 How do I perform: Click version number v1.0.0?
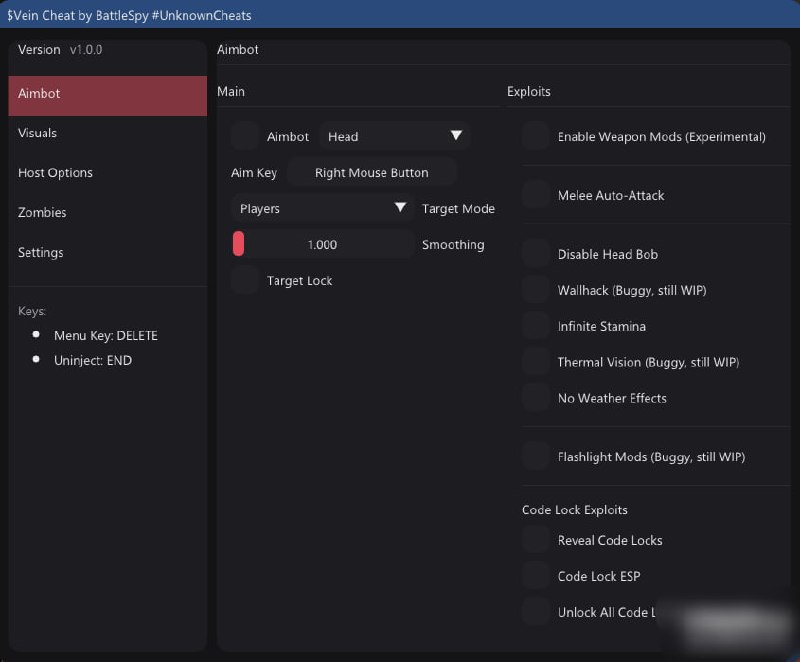click(86, 49)
